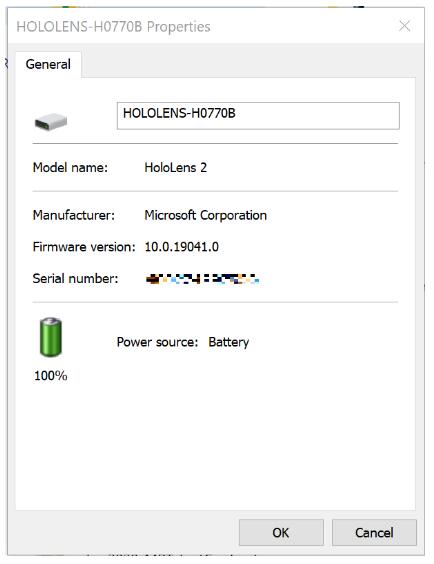Click the dialog title bar text

point(114,27)
